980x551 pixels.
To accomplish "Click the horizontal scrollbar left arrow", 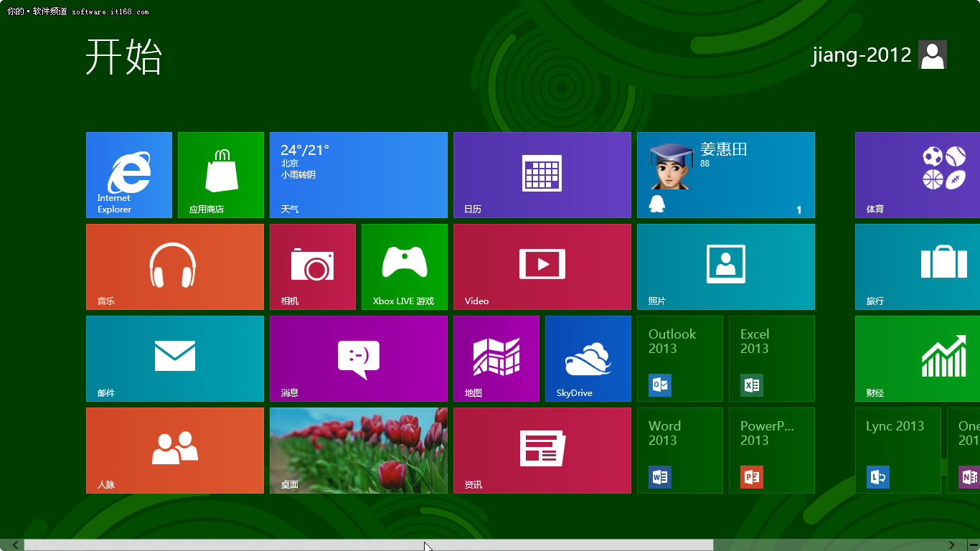I will (x=16, y=545).
